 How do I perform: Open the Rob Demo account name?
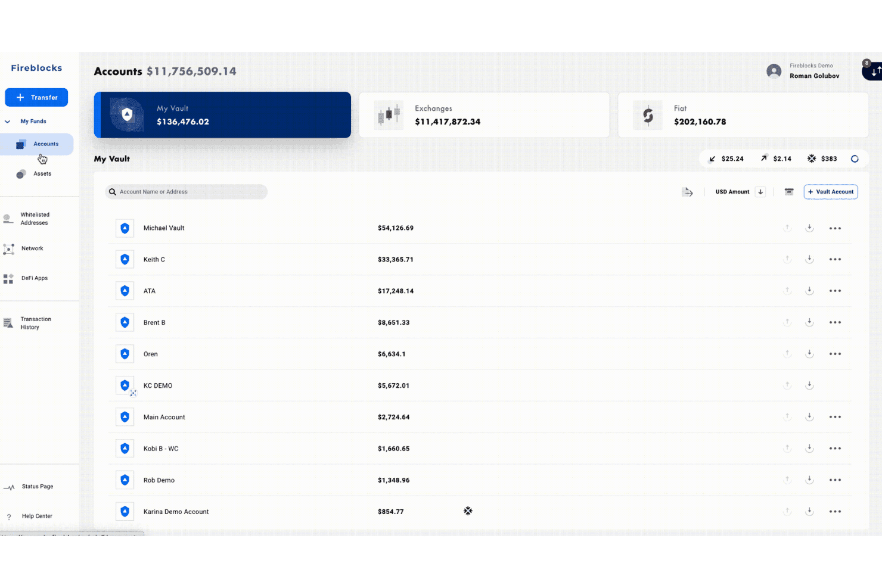tap(159, 481)
